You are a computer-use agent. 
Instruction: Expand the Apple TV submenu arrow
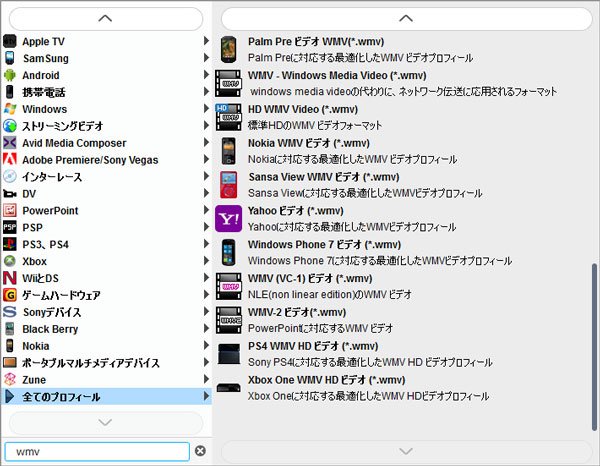(x=206, y=41)
